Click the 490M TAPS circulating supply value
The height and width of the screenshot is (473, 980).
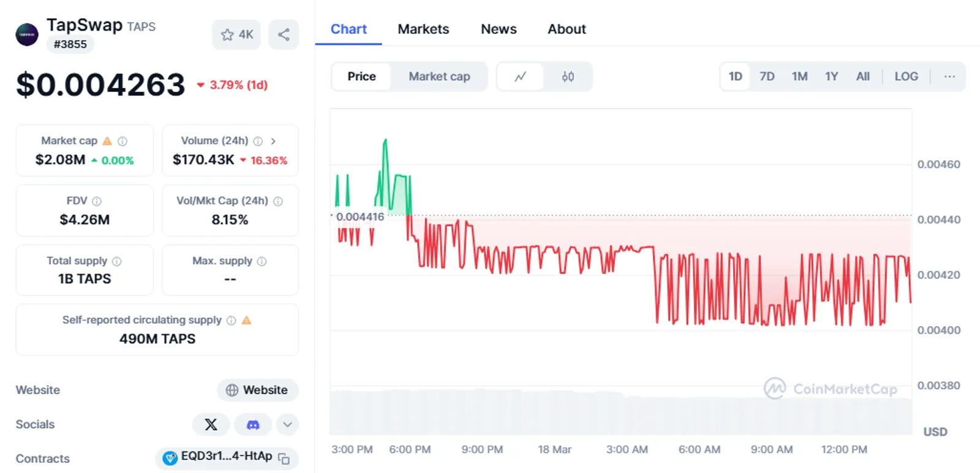point(157,339)
